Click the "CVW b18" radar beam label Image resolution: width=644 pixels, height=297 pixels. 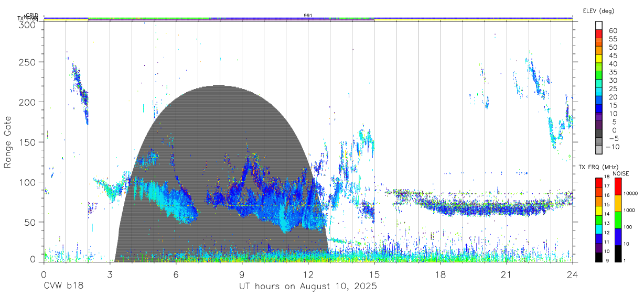[63, 287]
